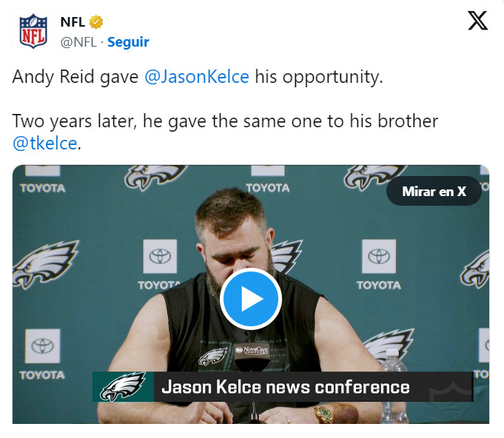Follow NFL via the Seguir link
The height and width of the screenshot is (438, 504).
(128, 42)
